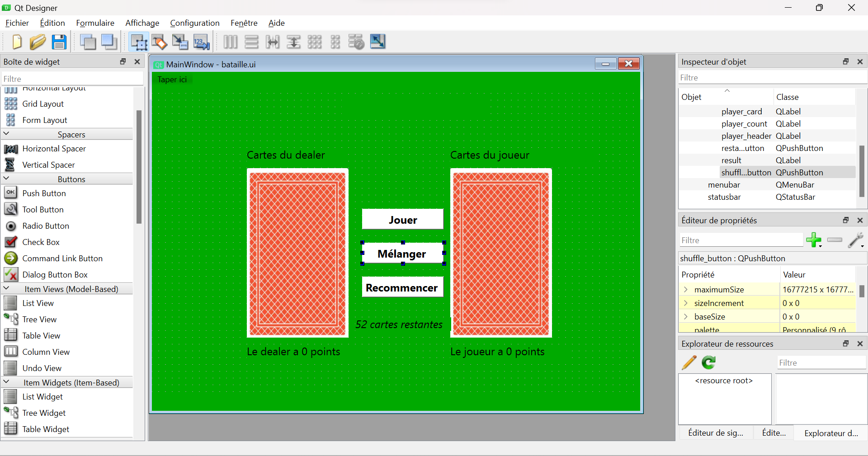The height and width of the screenshot is (456, 868).
Task: Click the widget box Filtre field
Action: (72, 79)
